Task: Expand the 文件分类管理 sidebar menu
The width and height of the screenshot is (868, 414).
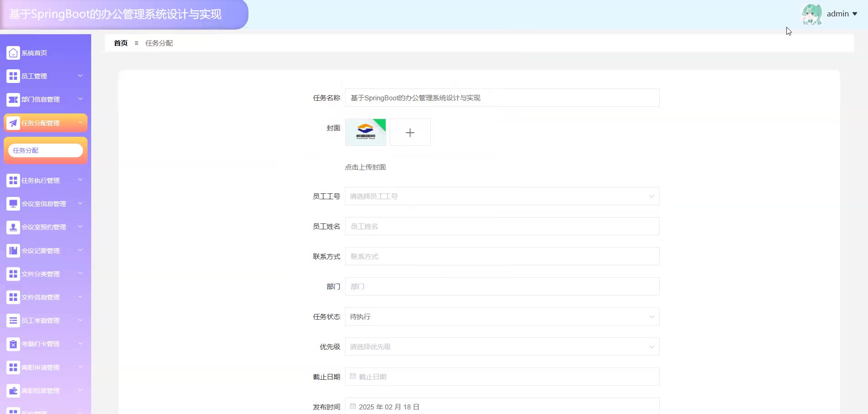Action: pyautogui.click(x=45, y=274)
